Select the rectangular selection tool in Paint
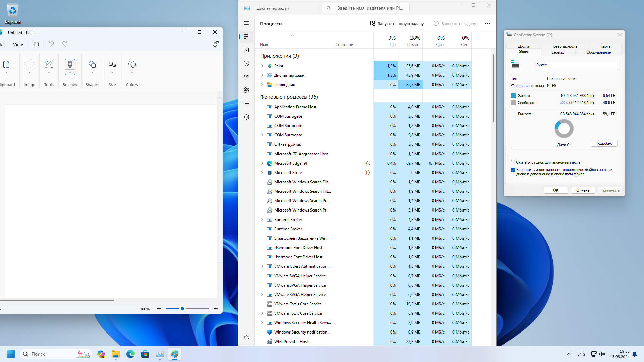The height and width of the screenshot is (362, 644). point(30,64)
